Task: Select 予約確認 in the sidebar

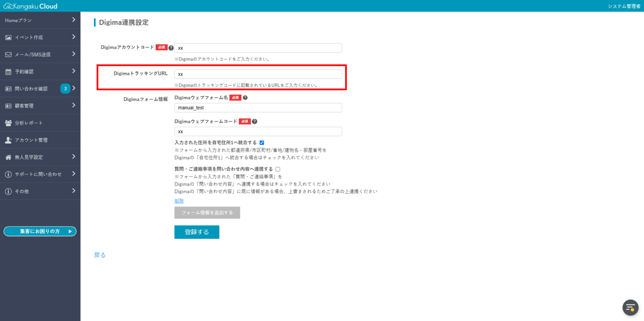Action: (x=24, y=72)
